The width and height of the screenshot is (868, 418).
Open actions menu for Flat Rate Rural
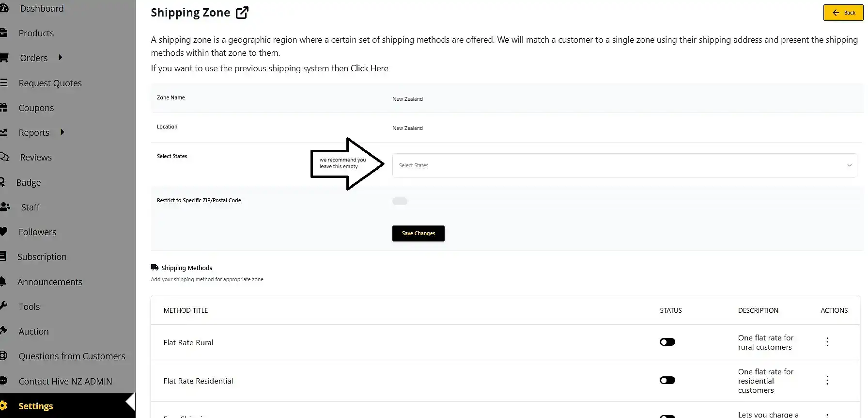point(827,342)
